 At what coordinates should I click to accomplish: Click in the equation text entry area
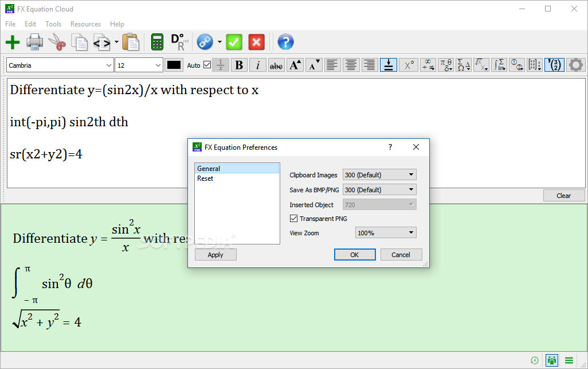coord(296,133)
